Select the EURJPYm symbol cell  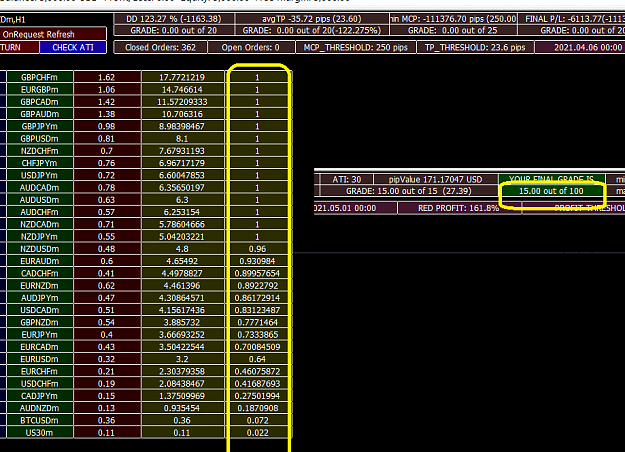pos(40,335)
